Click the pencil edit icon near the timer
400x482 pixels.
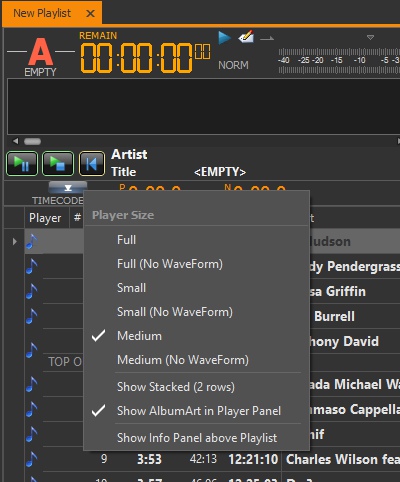click(x=246, y=37)
